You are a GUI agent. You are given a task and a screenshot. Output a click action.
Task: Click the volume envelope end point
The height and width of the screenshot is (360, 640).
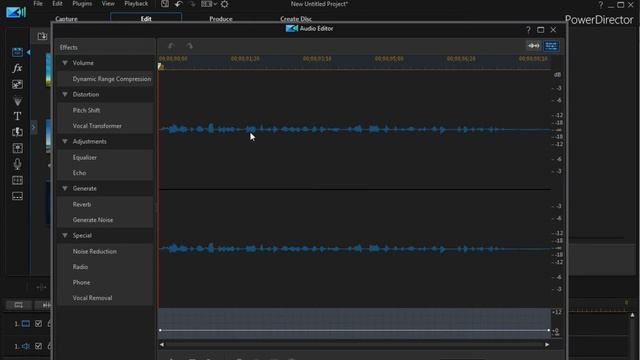549,330
